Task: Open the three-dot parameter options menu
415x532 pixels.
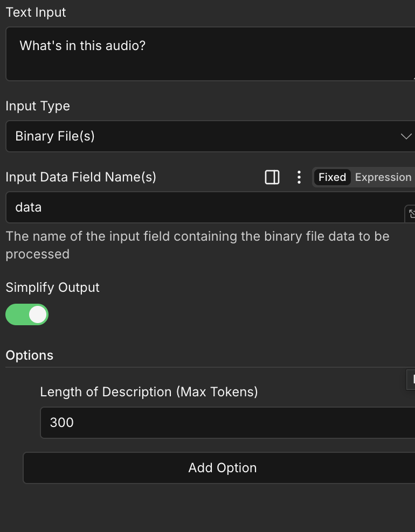Action: pyautogui.click(x=299, y=177)
